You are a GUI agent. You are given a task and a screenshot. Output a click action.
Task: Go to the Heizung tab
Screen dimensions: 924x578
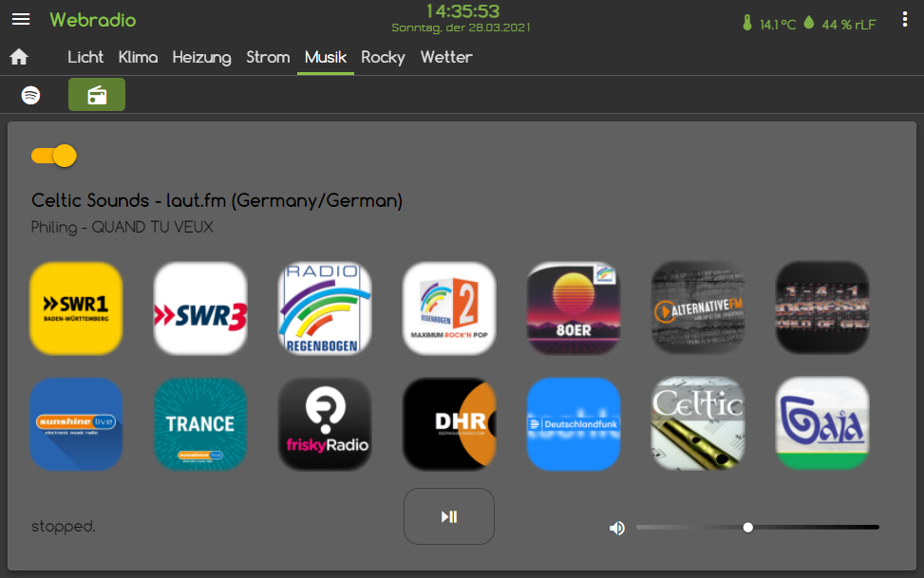[201, 57]
